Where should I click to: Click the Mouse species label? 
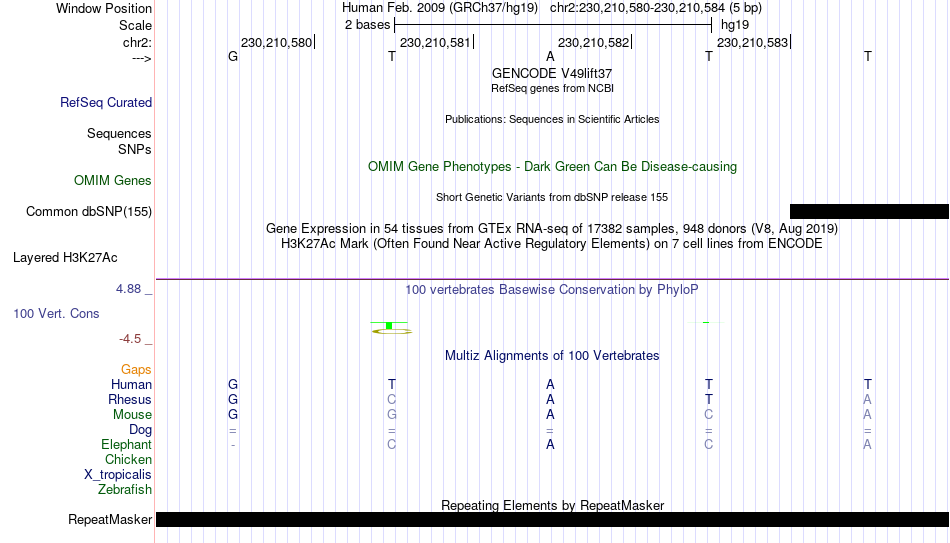tap(132, 415)
